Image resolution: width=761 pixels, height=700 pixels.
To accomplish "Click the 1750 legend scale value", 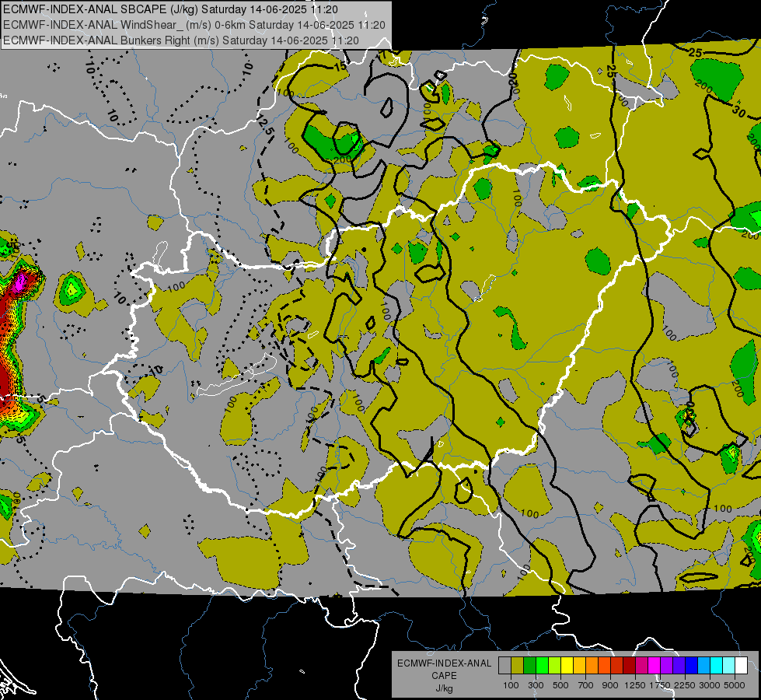I will (660, 685).
